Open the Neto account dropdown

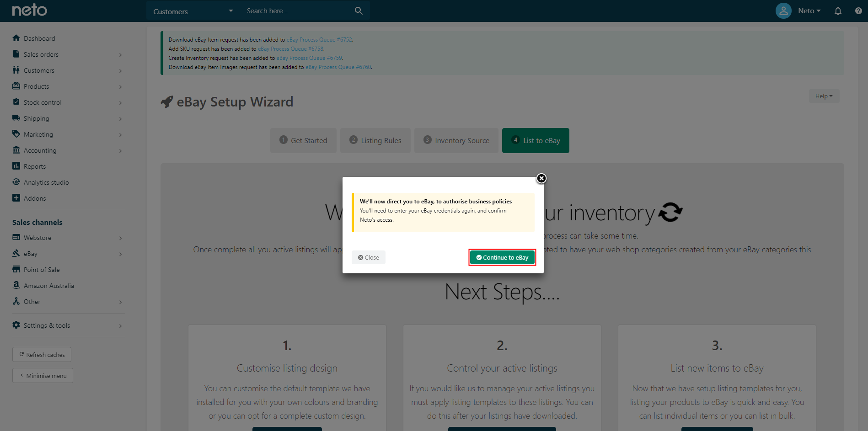[809, 11]
